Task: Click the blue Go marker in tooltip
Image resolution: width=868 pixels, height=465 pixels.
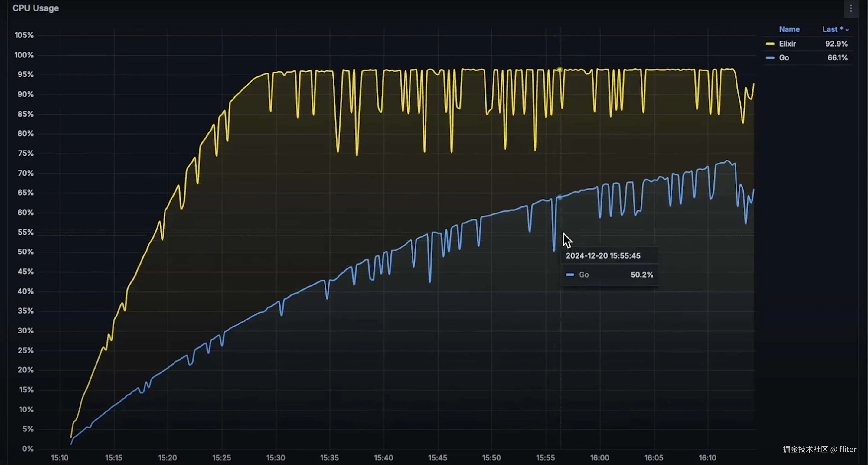Action: (570, 275)
